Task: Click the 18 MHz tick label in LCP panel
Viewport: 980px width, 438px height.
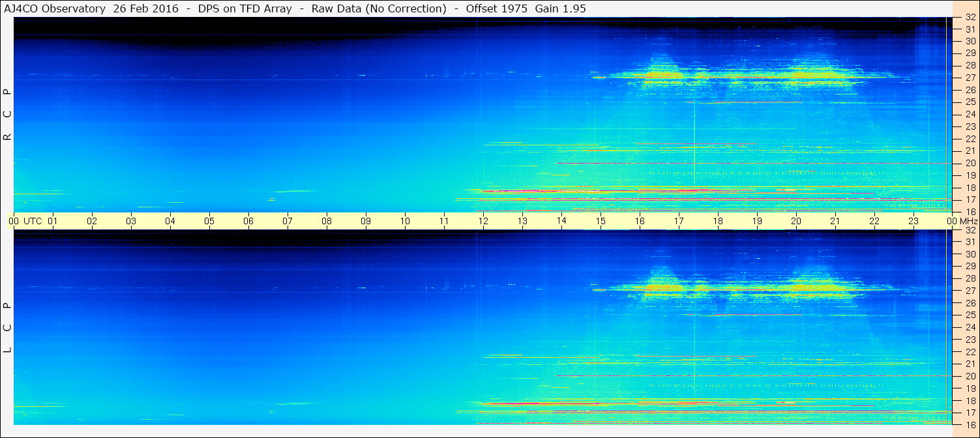Action: (x=970, y=401)
